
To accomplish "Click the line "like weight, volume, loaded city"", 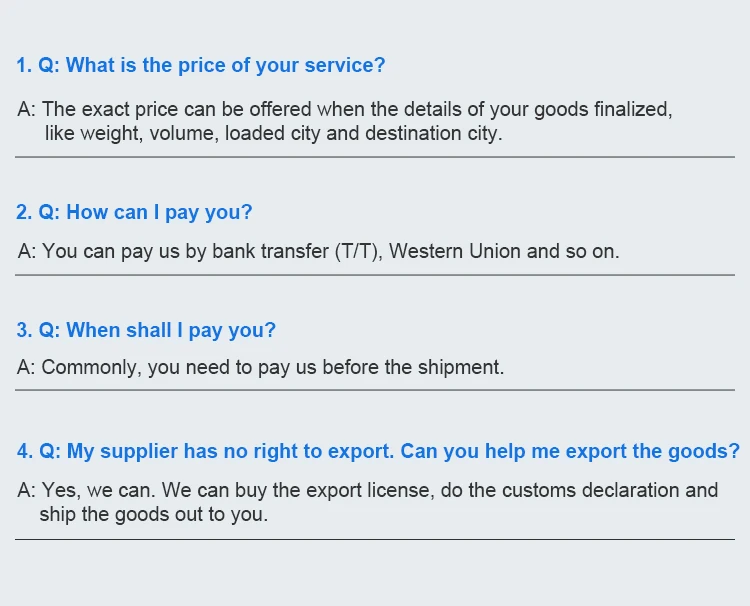I will (x=273, y=133).
